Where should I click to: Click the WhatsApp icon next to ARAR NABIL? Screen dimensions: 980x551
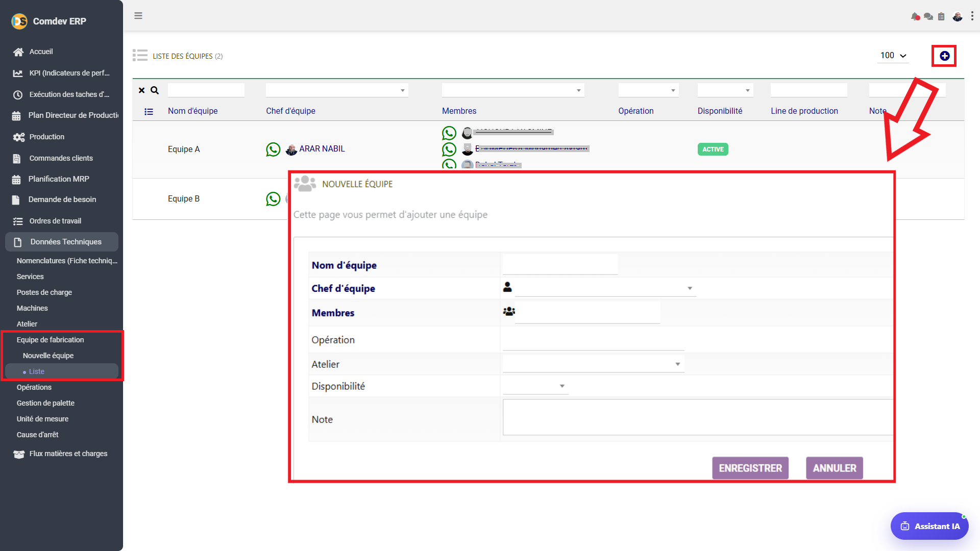point(273,149)
